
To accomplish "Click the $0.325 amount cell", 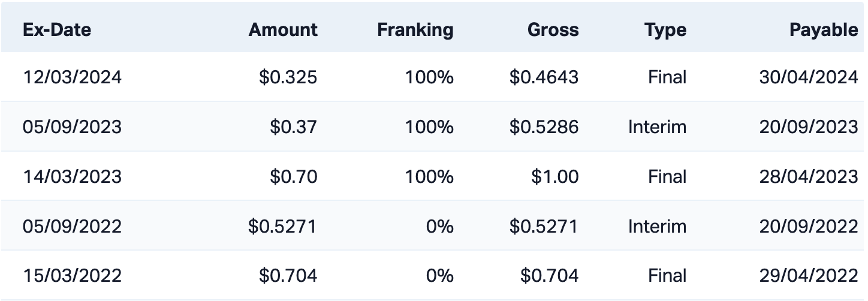I will (288, 77).
